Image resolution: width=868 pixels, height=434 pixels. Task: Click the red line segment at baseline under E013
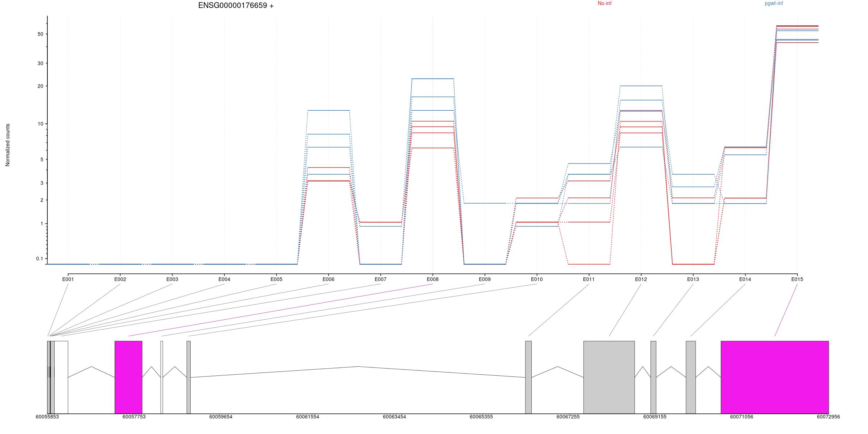click(x=693, y=264)
